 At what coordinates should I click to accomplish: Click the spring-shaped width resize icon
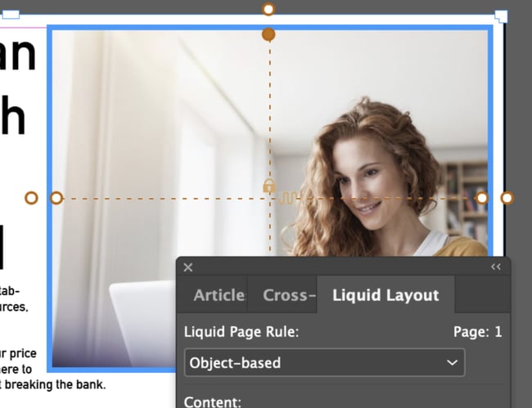(288, 198)
